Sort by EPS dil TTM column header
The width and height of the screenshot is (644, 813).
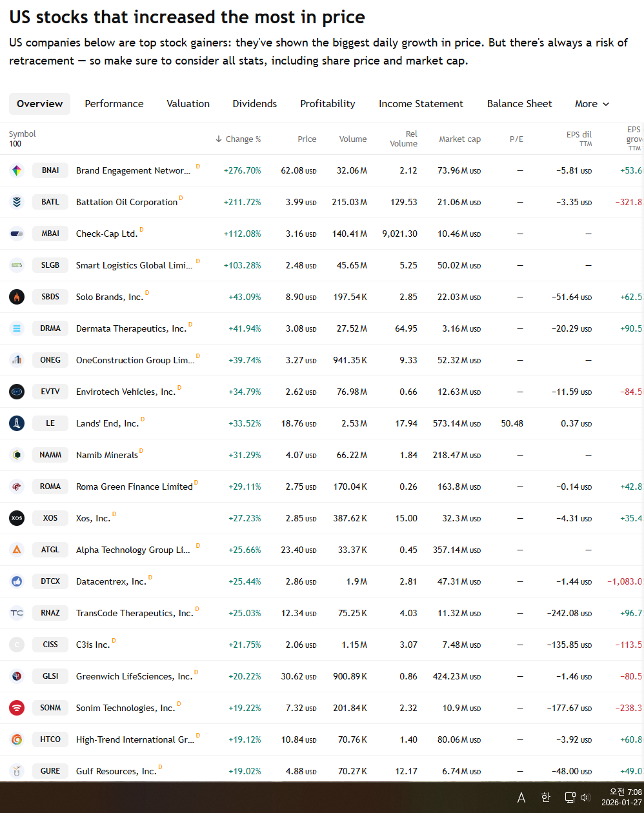[x=579, y=139]
